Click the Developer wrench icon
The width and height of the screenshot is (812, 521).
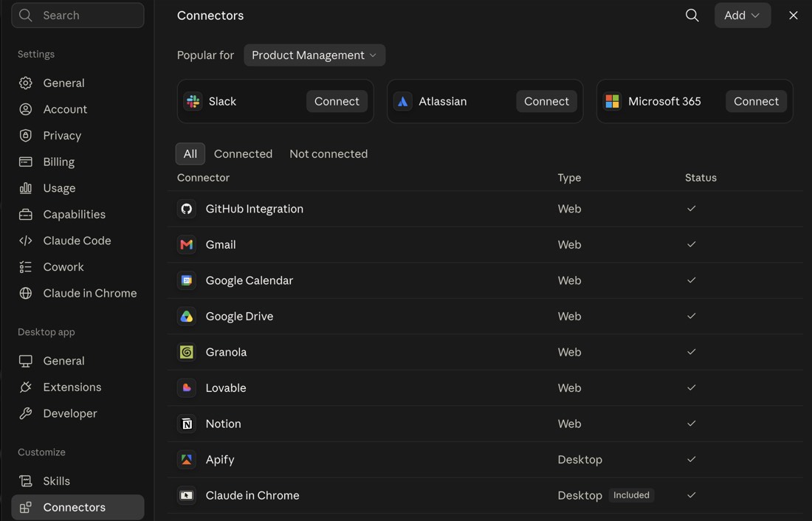coord(25,413)
